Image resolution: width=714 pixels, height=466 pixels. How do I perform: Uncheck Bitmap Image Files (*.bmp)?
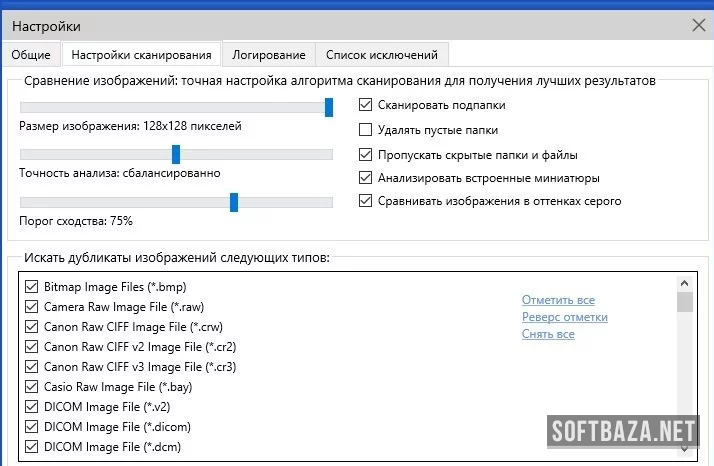pos(30,287)
